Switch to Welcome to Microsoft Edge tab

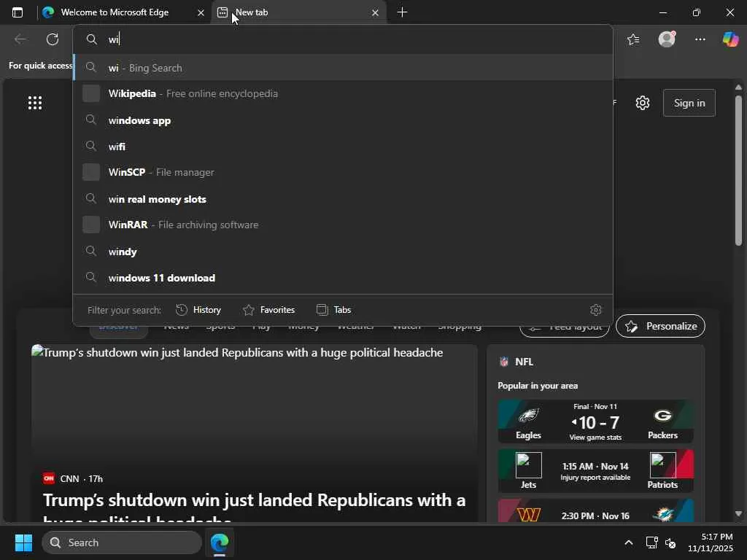click(x=115, y=12)
